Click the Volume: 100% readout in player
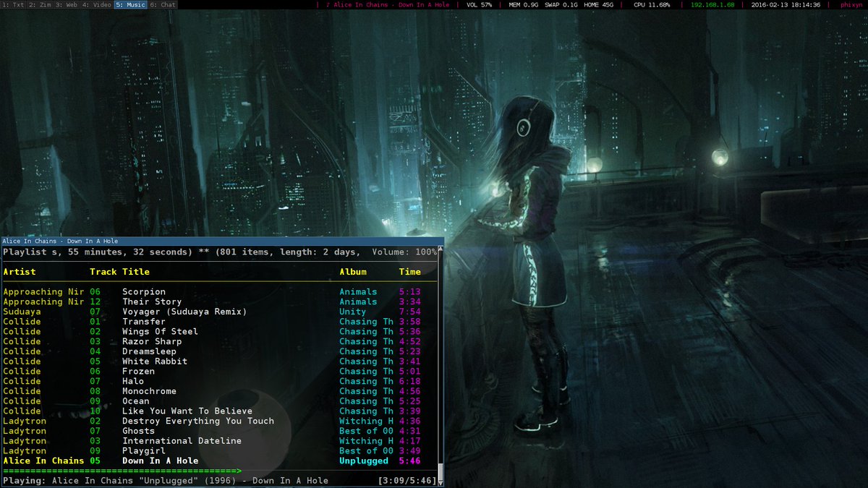Viewport: 868px width, 488px height. (x=404, y=252)
